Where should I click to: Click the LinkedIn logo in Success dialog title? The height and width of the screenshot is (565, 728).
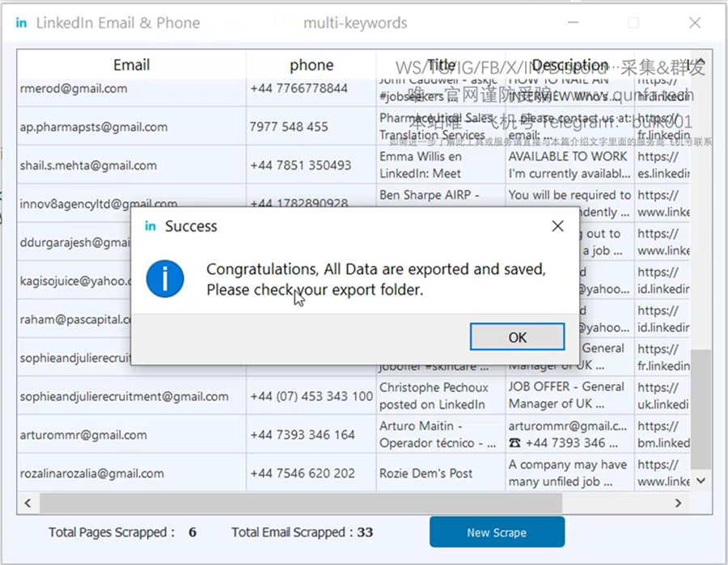[150, 226]
